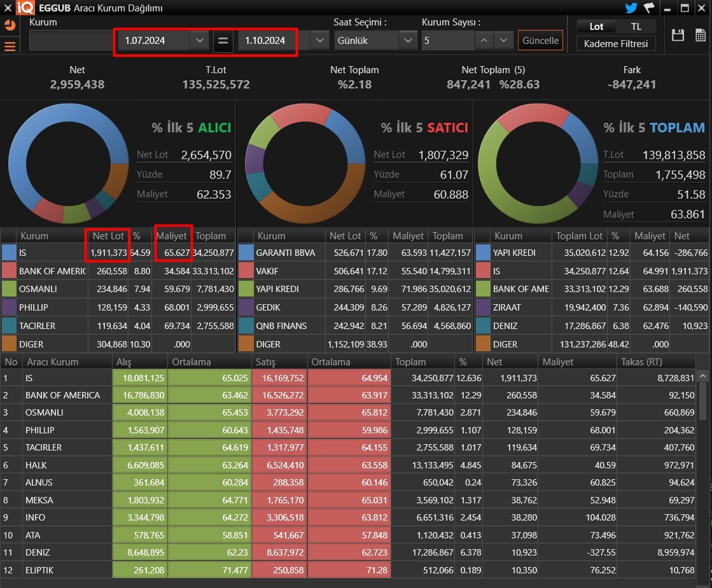The height and width of the screenshot is (588, 712).
Task: Open the Kademe Filtresi button
Action: [616, 43]
